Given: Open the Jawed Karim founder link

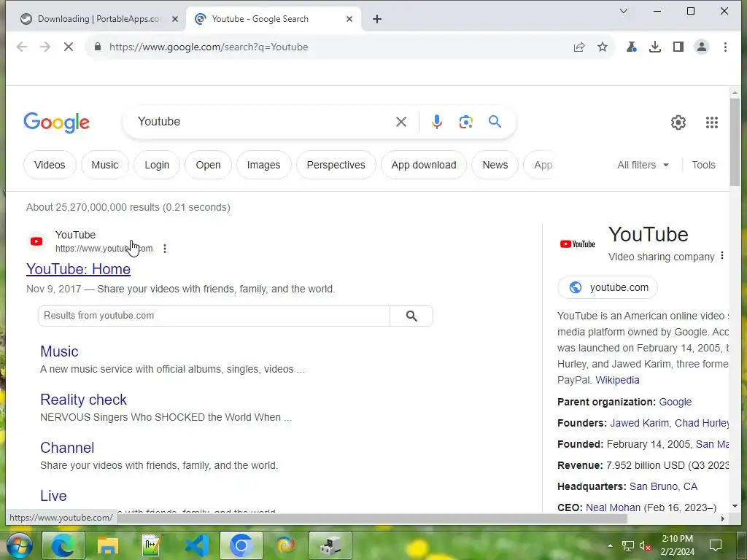Looking at the screenshot, I should (639, 423).
